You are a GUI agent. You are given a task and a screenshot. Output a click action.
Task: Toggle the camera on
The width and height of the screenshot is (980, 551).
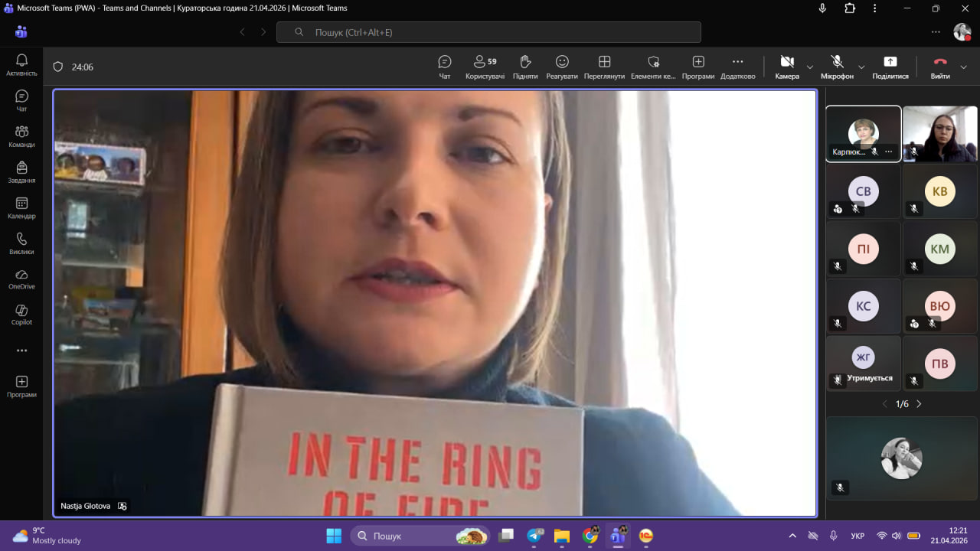[786, 67]
